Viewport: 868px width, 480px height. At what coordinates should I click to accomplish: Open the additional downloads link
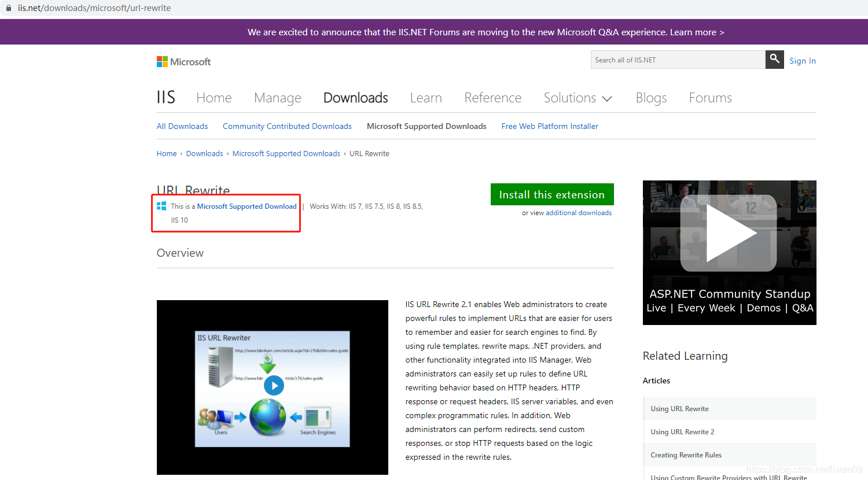579,213
